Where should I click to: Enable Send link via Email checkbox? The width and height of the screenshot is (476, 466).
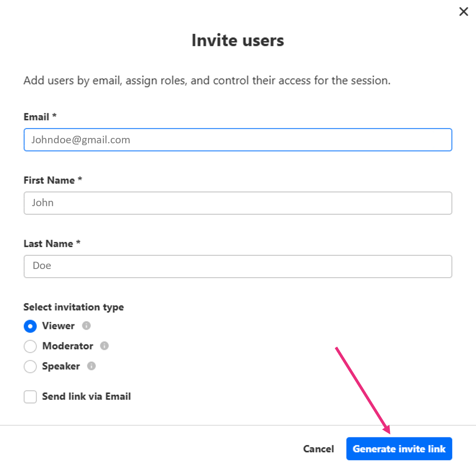pyautogui.click(x=30, y=397)
